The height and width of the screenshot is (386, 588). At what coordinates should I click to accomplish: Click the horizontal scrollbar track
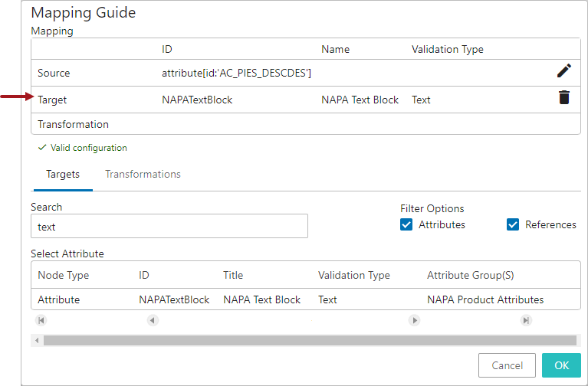pyautogui.click(x=310, y=340)
